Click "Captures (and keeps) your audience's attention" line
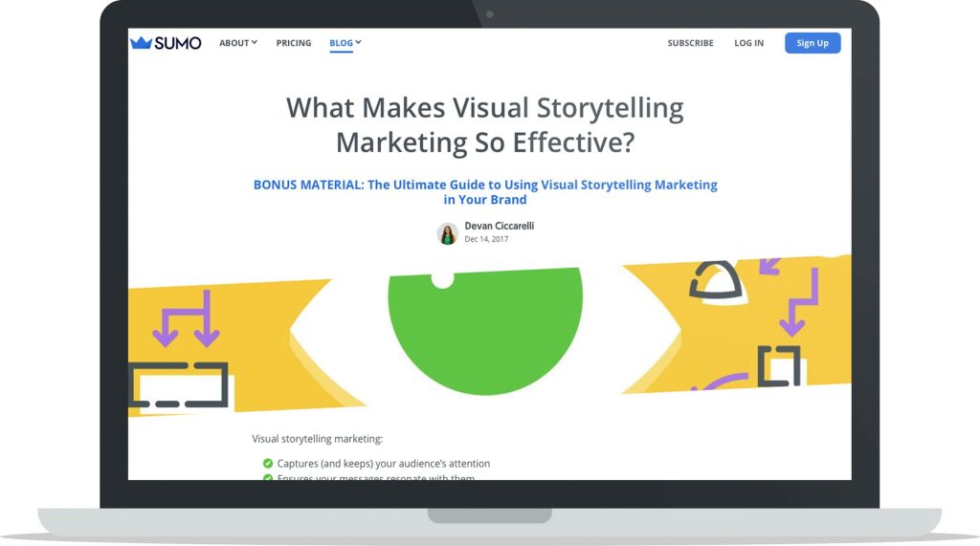980x546 pixels. (x=384, y=464)
